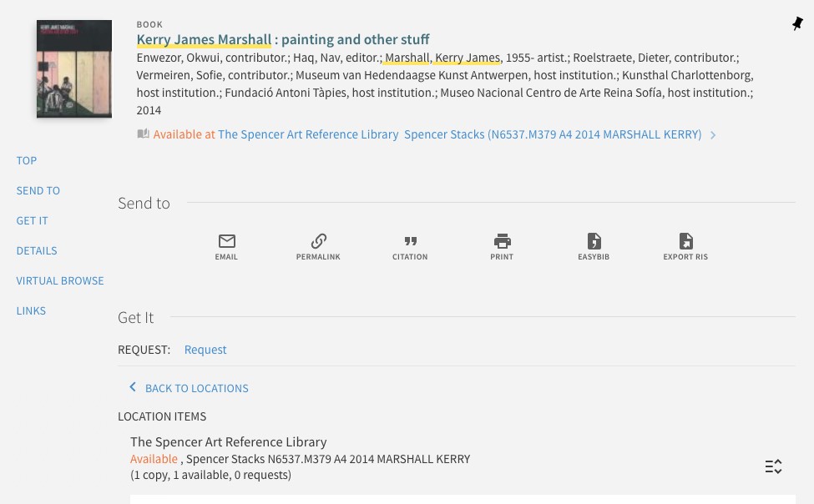
Task: Click the Email envelope icon
Action: [226, 242]
